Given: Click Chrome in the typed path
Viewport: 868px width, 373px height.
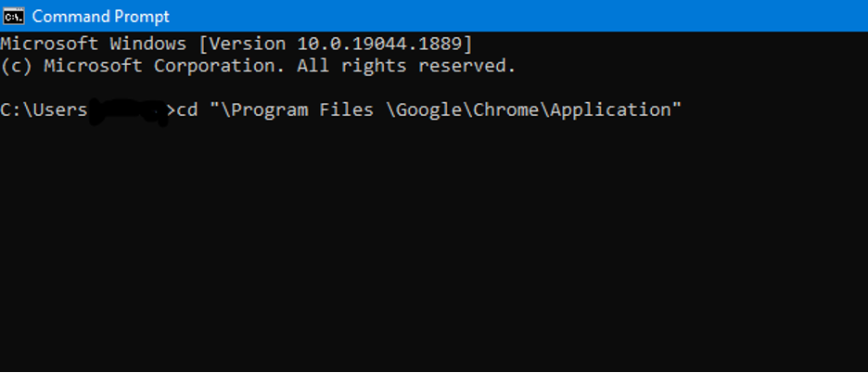Looking at the screenshot, I should [x=506, y=109].
